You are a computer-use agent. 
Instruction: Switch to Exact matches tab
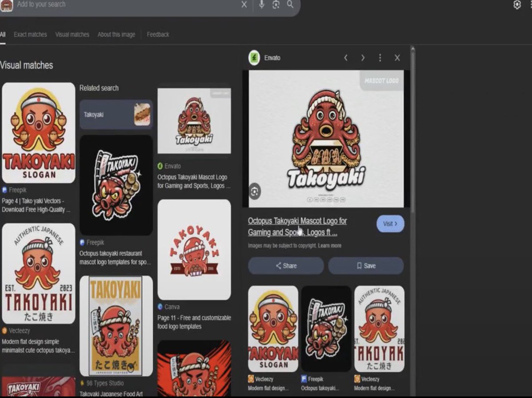click(30, 35)
